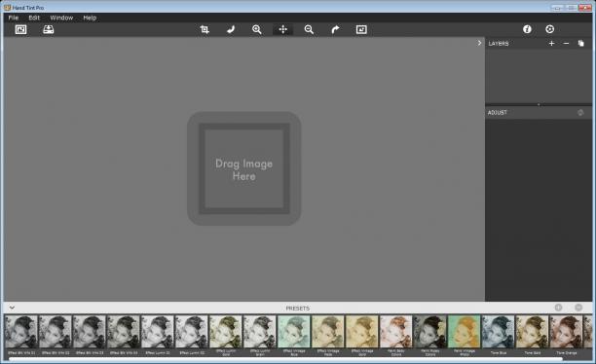The width and height of the screenshot is (596, 364).
Task: Open the Edit menu
Action: [34, 18]
